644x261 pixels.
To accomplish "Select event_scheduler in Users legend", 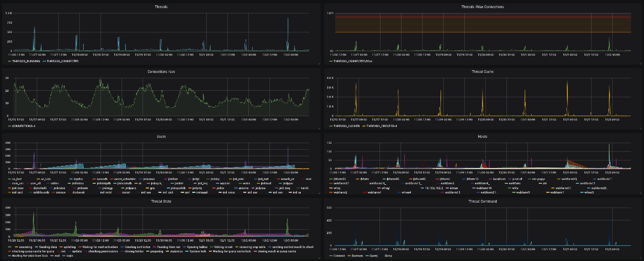I will [125, 179].
